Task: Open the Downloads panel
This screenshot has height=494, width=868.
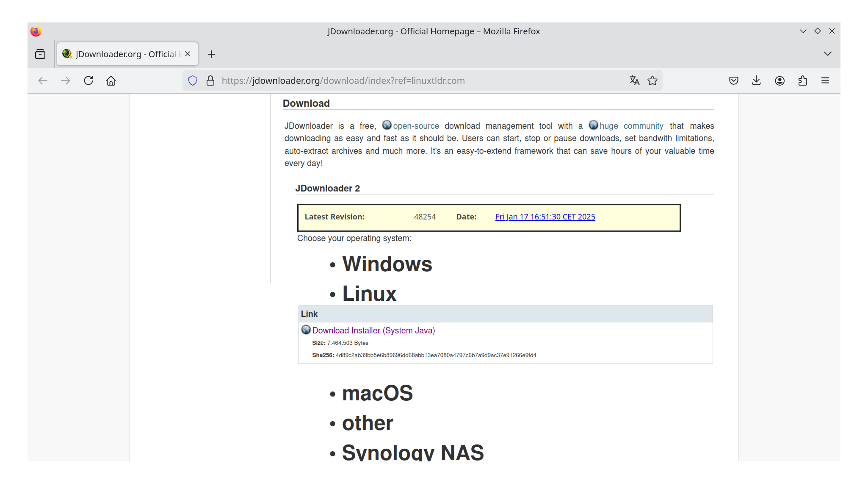Action: click(757, 80)
